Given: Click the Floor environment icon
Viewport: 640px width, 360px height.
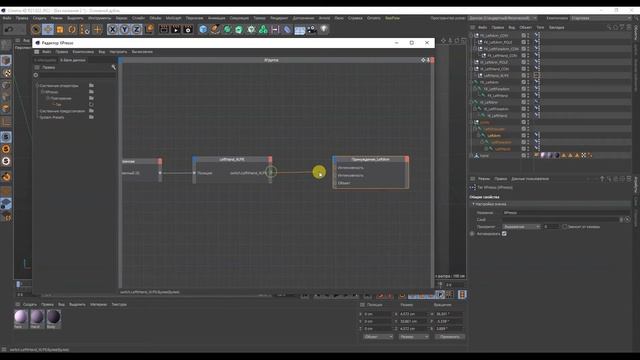Looking at the screenshot, I should (300, 30).
